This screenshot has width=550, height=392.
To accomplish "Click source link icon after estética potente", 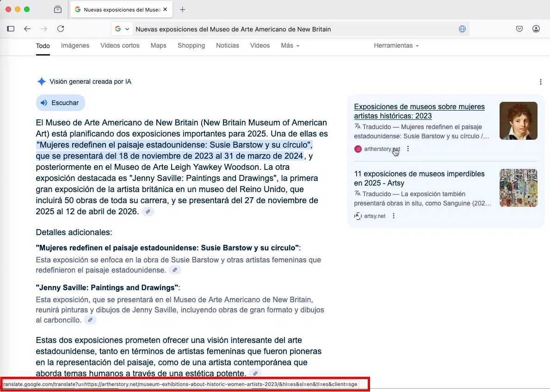I will [255, 373].
